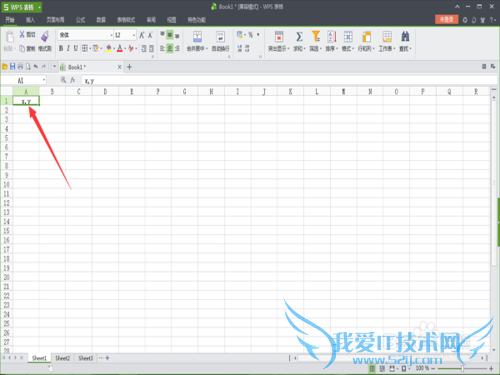Screen dimensions: 500x375
Task: Open the fill color dropdown arrow
Action: pos(114,49)
